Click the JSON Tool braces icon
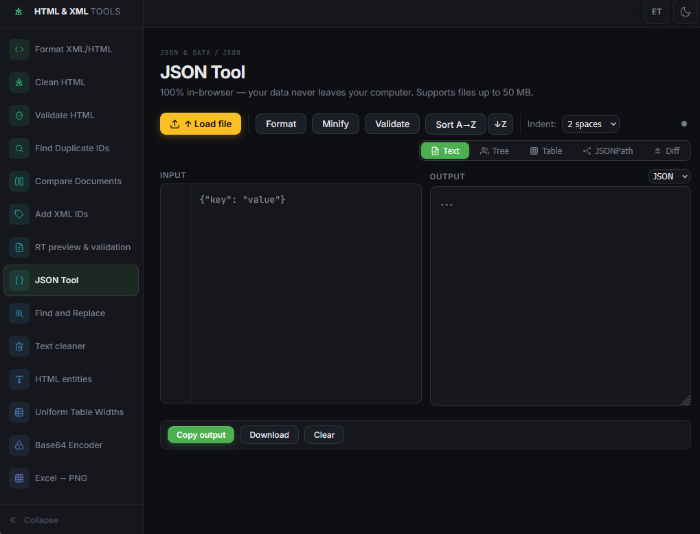Image resolution: width=700 pixels, height=534 pixels. click(19, 280)
